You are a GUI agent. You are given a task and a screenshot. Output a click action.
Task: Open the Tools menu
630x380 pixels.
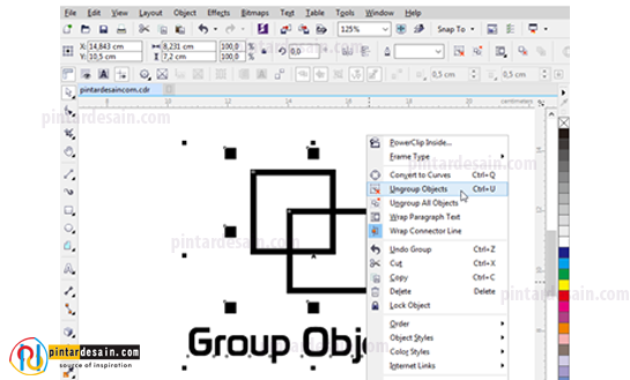[345, 13]
